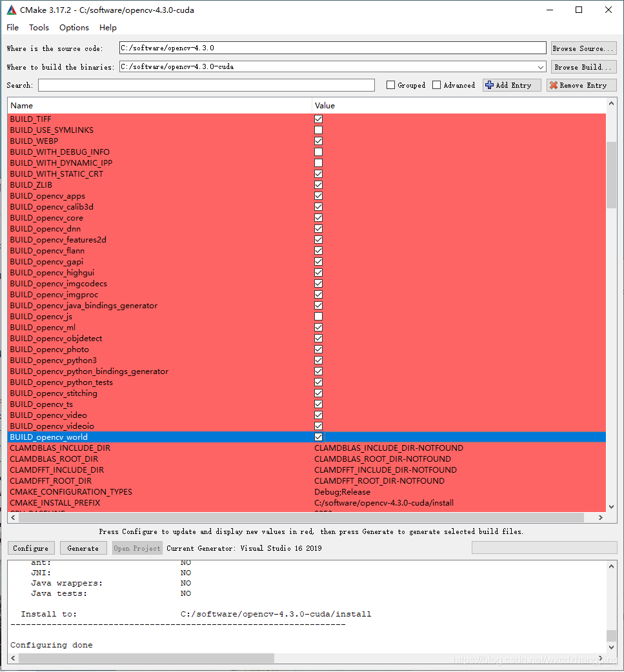Select the BUILD_ZLIB row
624x672 pixels.
tap(307, 184)
